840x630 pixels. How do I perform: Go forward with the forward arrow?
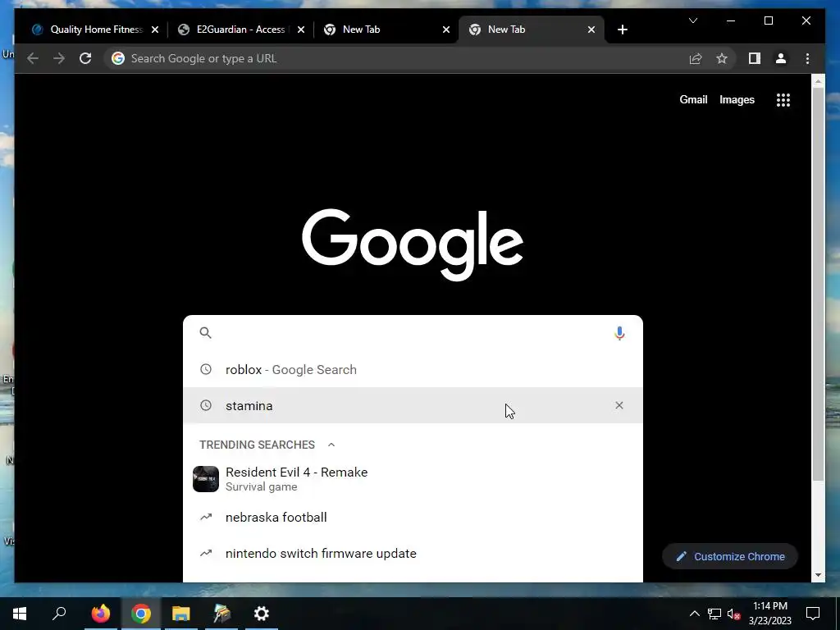tap(59, 58)
